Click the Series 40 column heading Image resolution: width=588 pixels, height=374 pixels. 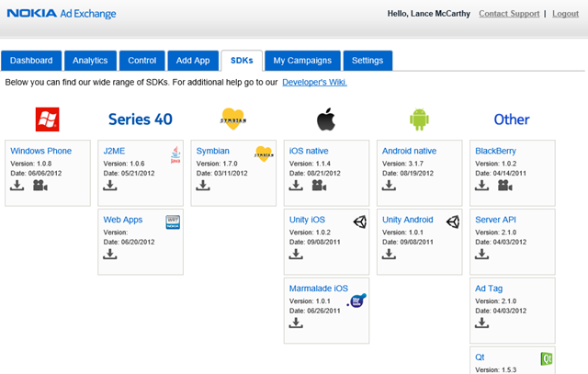click(141, 119)
